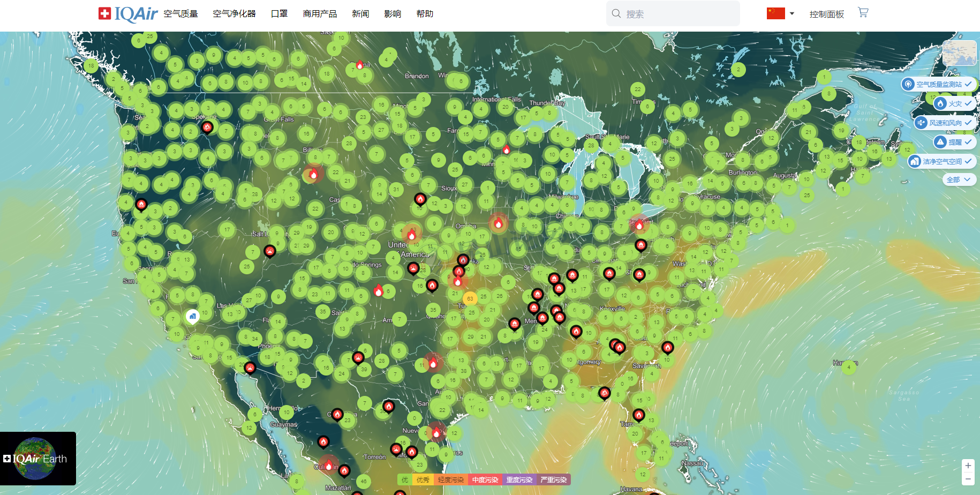Image resolution: width=980 pixels, height=495 pixels.
Task: Go to 控制面板 dashboard
Action: tap(826, 14)
